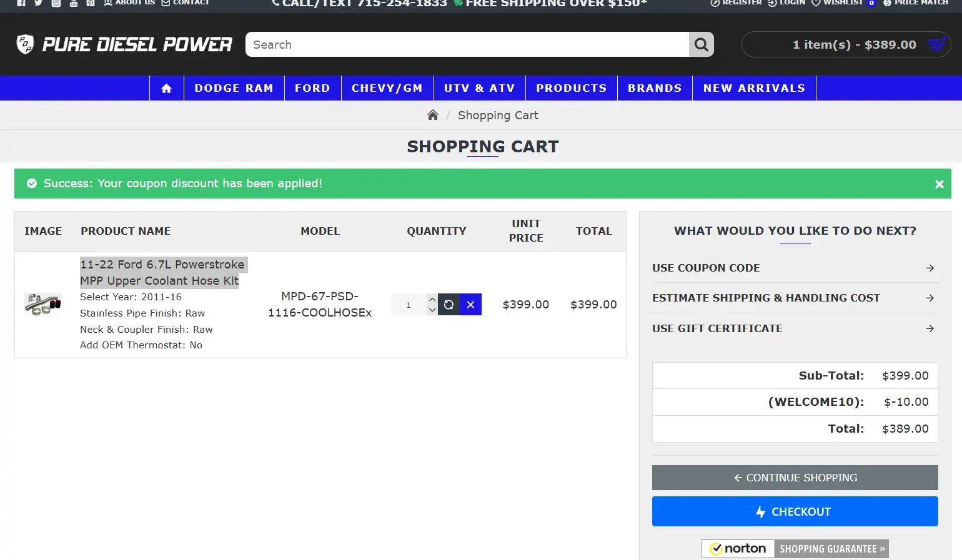
Task: Update cart quantity with refresh icon
Action: coord(449,305)
